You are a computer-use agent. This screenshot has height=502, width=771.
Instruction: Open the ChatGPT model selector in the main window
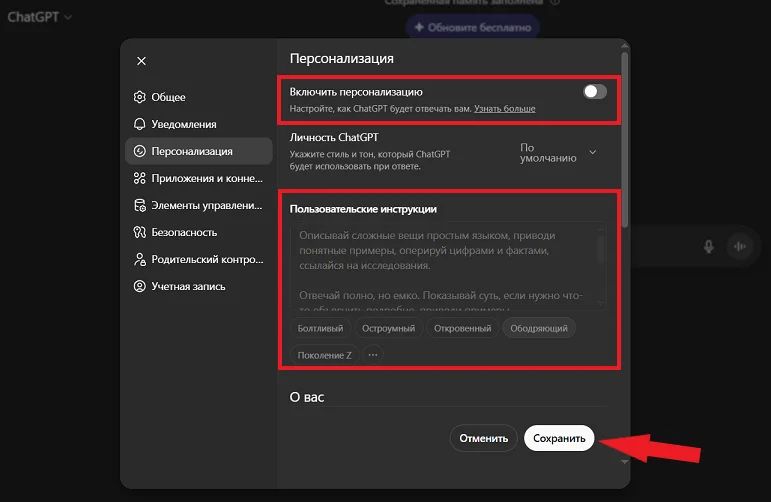coord(39,17)
